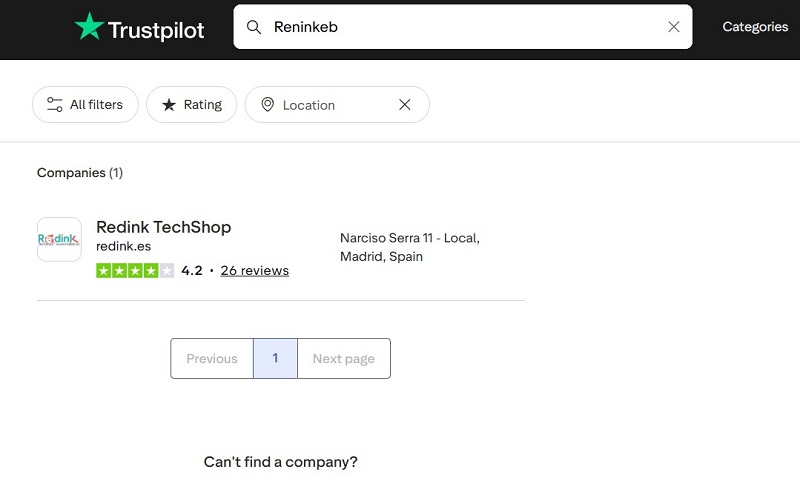Type in the Location filter field
Viewport: 800px width, 478px height.
point(330,105)
